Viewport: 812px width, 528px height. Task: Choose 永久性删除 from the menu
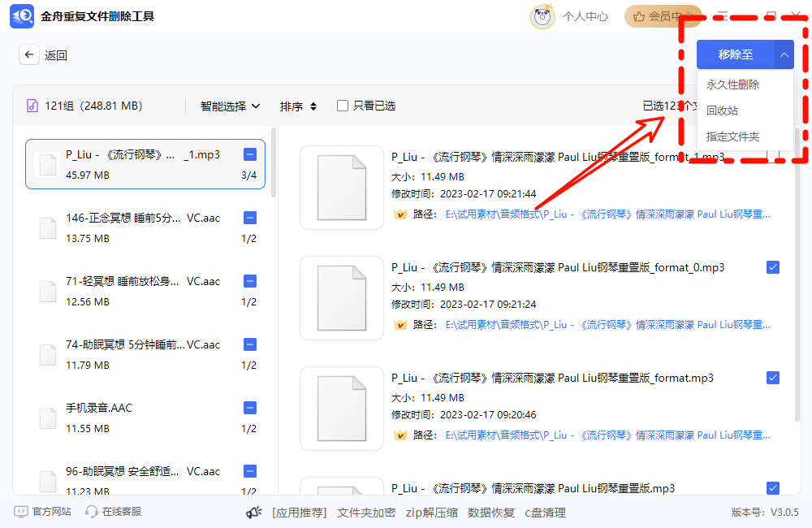click(732, 85)
